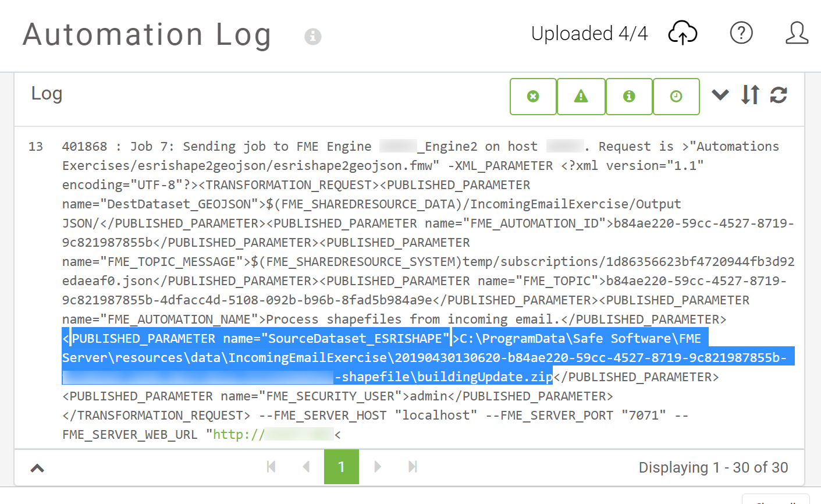
Task: Toggle the warning messages filter button
Action: [x=581, y=97]
